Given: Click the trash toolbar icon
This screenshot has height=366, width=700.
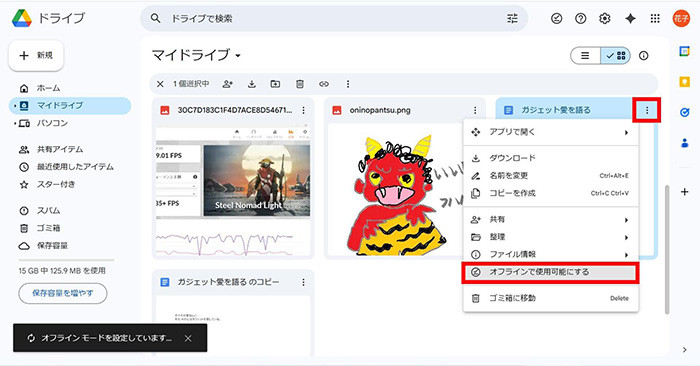Looking at the screenshot, I should pyautogui.click(x=300, y=84).
